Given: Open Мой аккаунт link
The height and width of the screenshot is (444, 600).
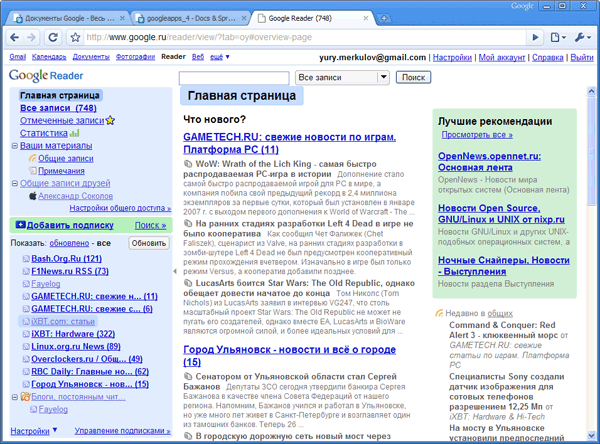Looking at the screenshot, I should point(502,57).
